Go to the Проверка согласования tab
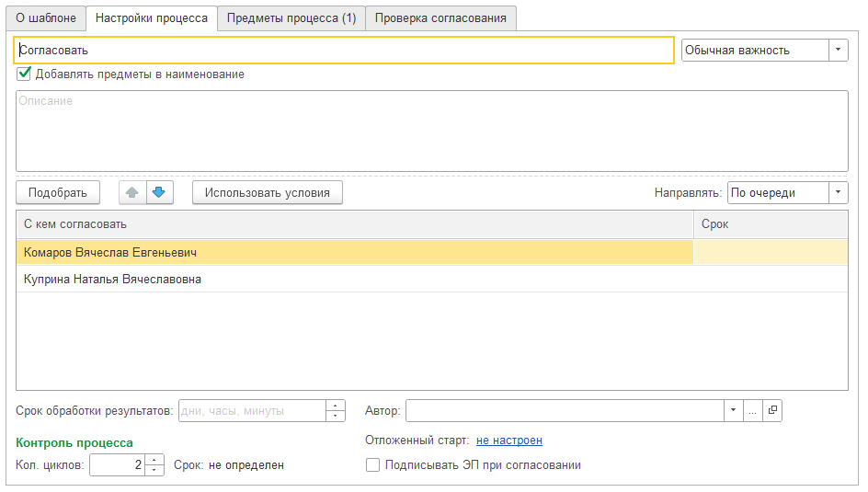Viewport: 868px width, 492px height. (440, 18)
